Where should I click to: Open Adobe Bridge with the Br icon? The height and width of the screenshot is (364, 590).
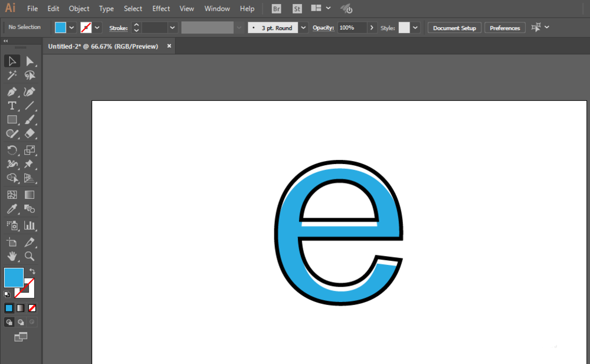coord(277,9)
